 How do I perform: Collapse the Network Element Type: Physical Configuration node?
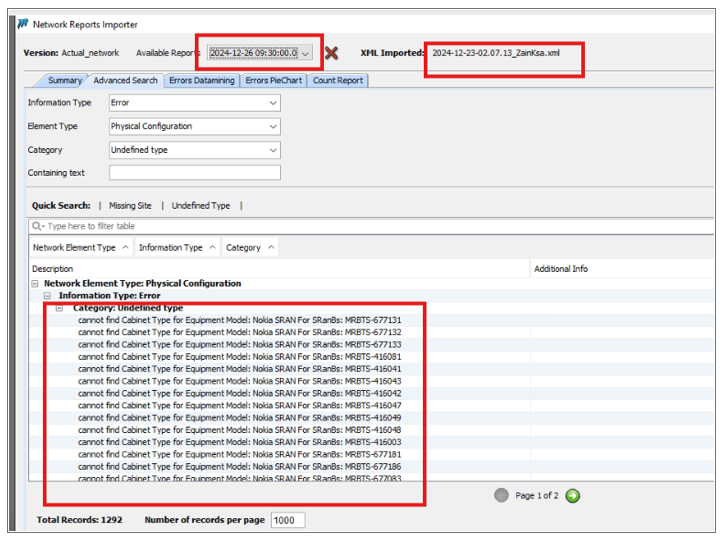pos(36,284)
